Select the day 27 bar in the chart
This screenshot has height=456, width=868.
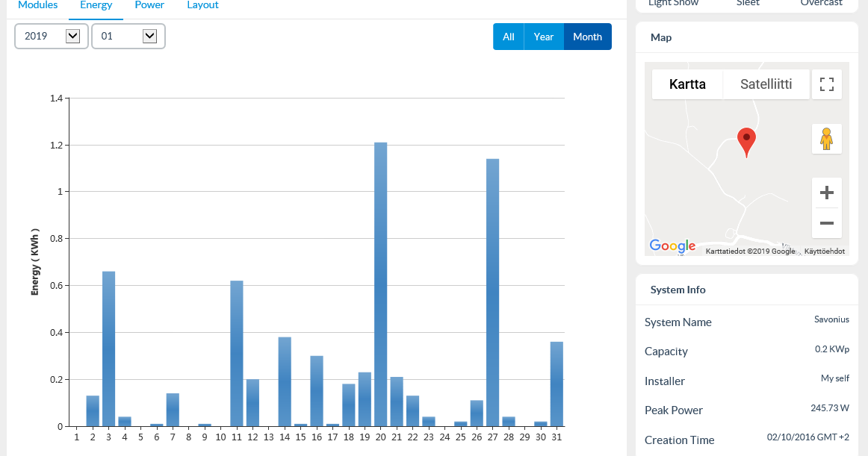coord(493,293)
